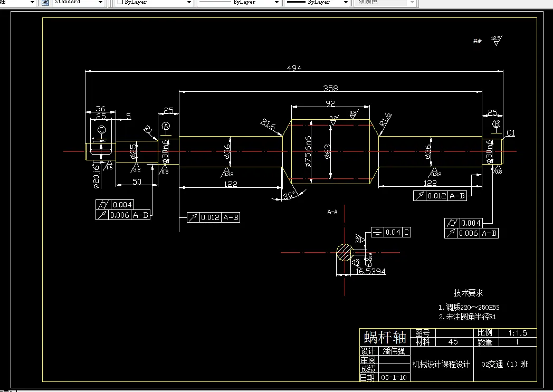Select datum circle B
The height and width of the screenshot is (392, 553).
pyautogui.click(x=496, y=124)
